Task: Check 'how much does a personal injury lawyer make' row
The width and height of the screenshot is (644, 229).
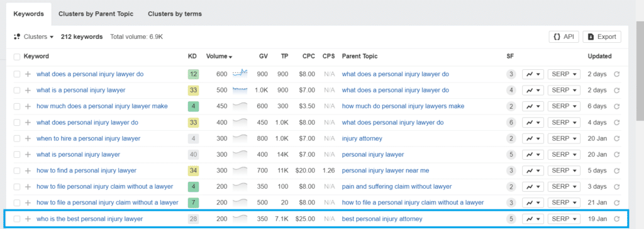Action: click(17, 106)
